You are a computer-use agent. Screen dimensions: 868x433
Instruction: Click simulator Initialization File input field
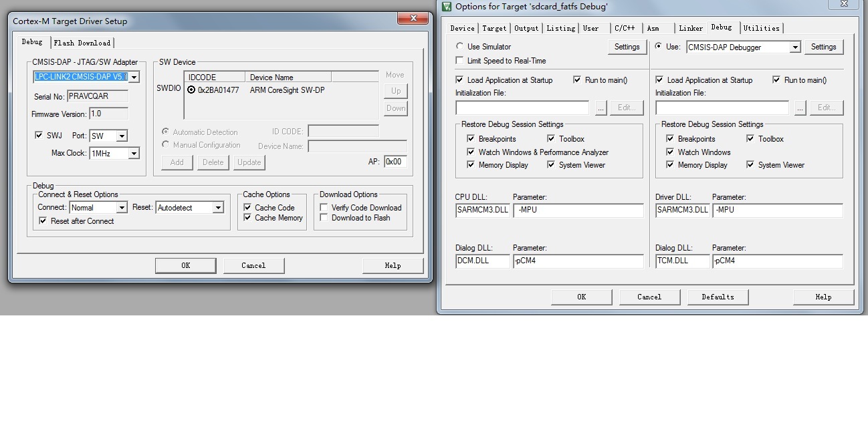tap(522, 108)
